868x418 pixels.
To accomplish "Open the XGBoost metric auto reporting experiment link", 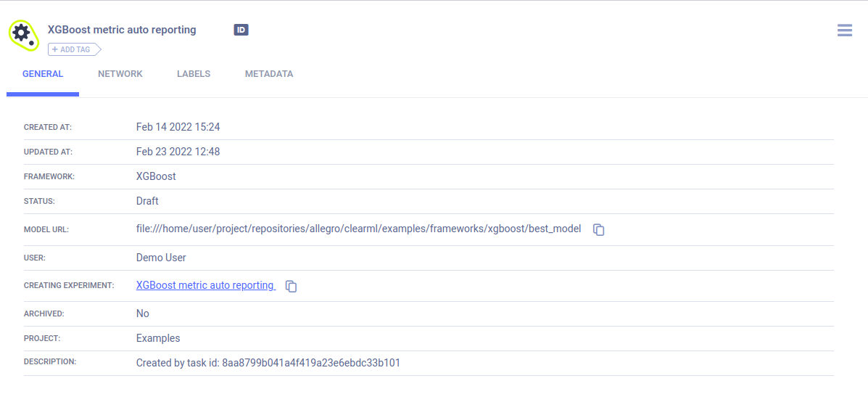I will (205, 285).
